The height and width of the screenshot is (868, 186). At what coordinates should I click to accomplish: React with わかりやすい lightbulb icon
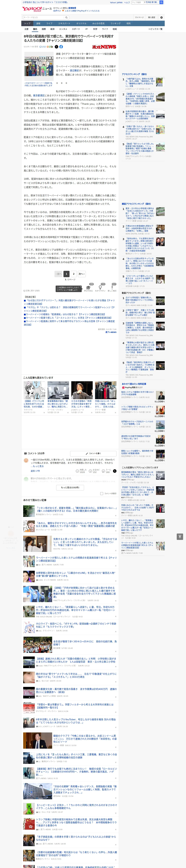[100, 288]
